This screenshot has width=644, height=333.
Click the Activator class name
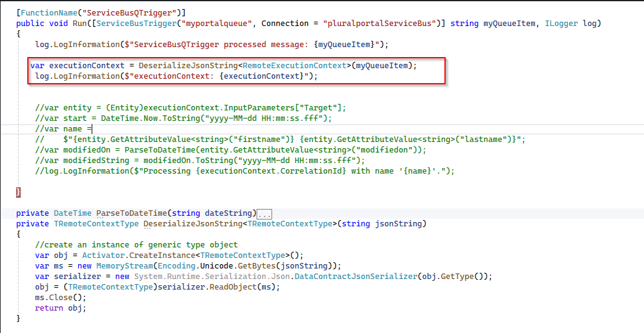pos(103,255)
